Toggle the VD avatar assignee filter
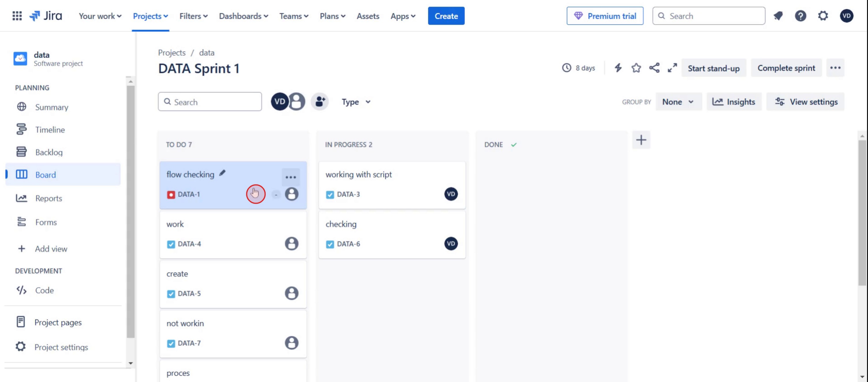 pos(279,102)
